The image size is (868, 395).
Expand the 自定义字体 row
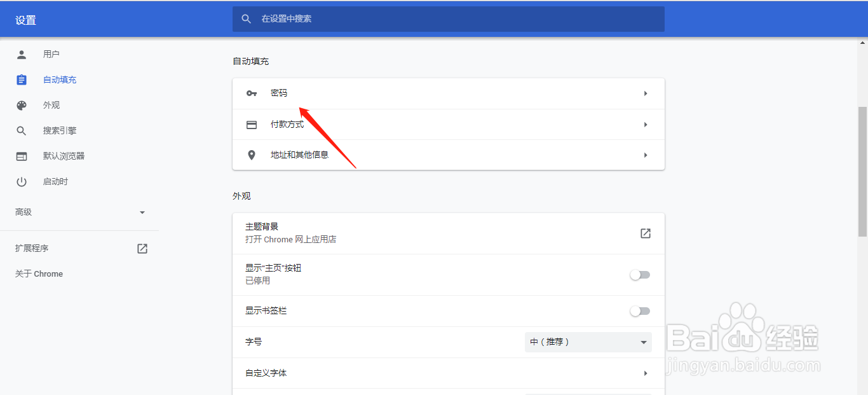645,373
